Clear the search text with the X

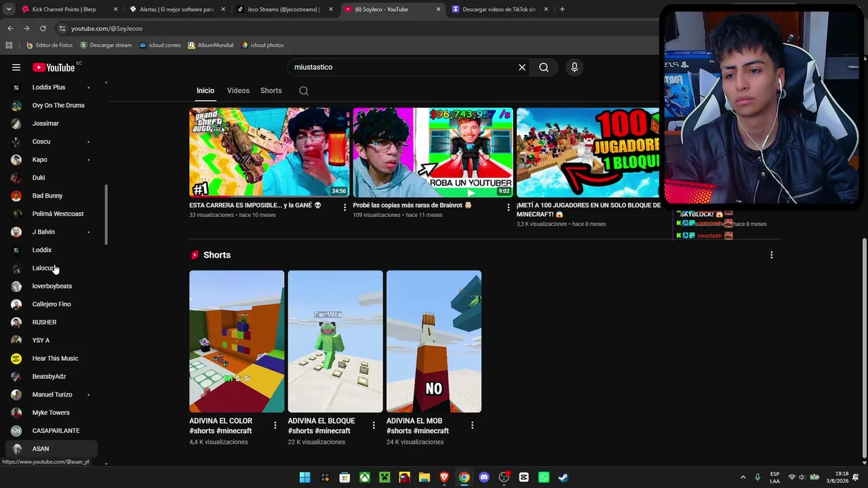point(522,67)
